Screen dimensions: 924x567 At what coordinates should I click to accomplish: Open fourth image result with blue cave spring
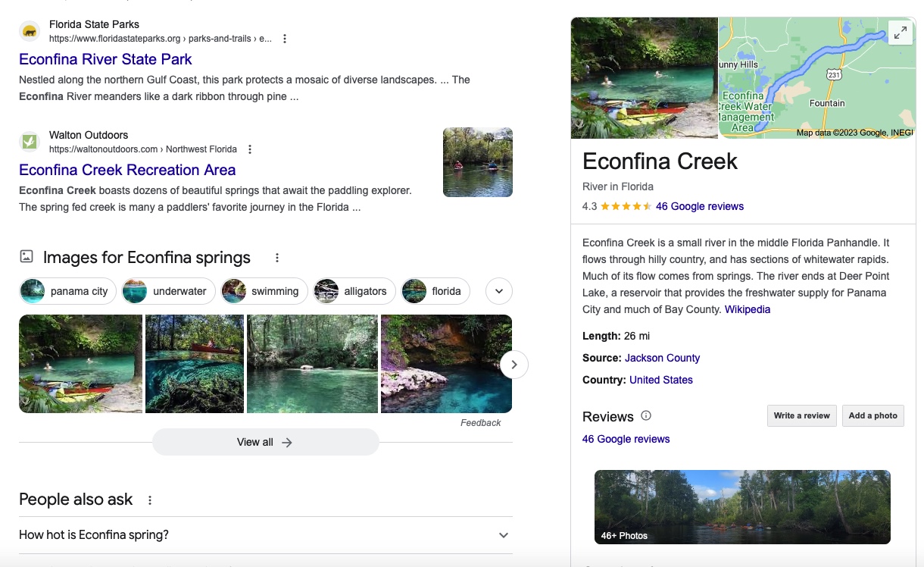[447, 364]
